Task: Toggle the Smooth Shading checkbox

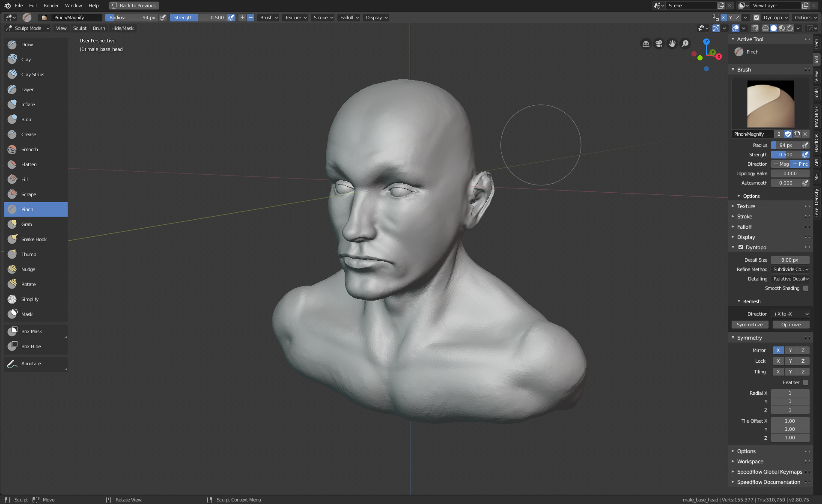Action: (x=806, y=288)
